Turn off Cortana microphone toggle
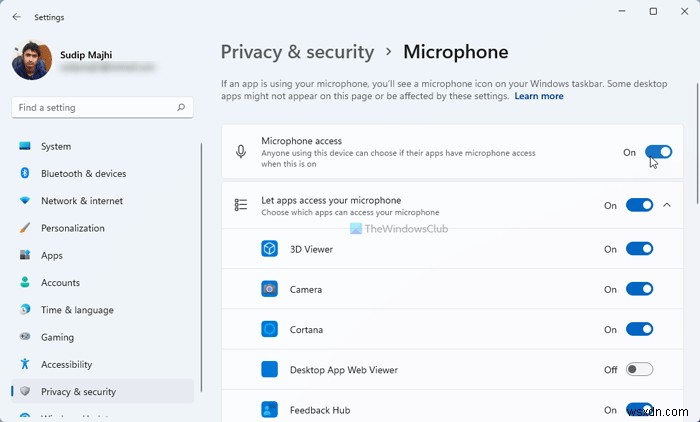This screenshot has width=700, height=422. point(639,329)
